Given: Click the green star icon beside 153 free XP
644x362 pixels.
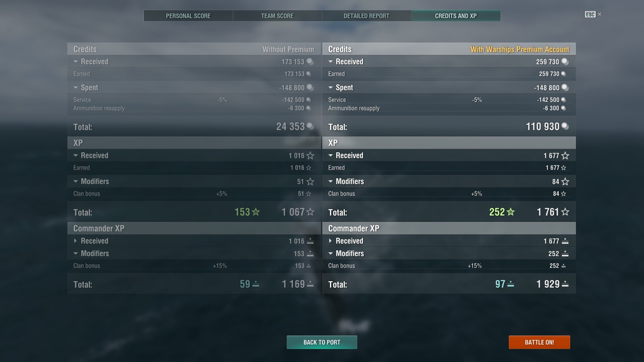Looking at the screenshot, I should click(256, 212).
